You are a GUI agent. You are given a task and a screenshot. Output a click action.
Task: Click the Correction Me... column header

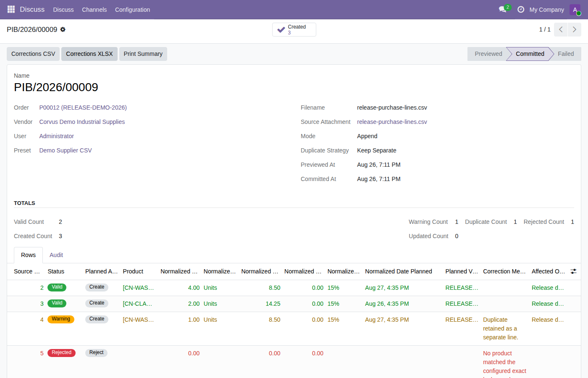point(504,271)
